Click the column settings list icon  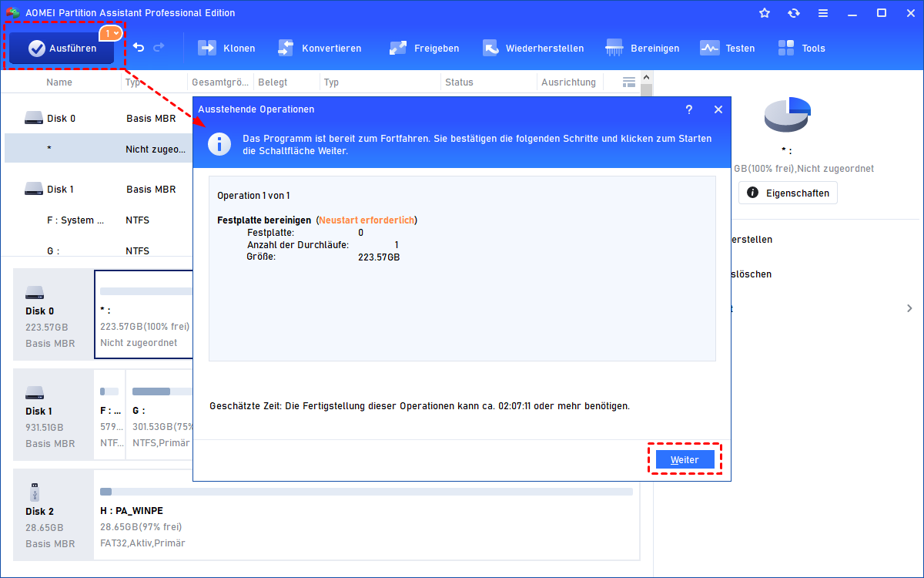tap(629, 82)
